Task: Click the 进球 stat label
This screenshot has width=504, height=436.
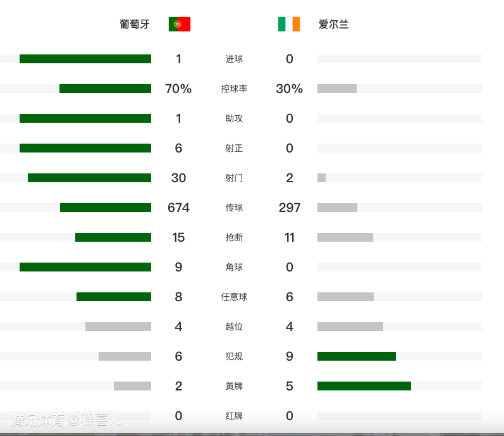Action: [x=234, y=59]
